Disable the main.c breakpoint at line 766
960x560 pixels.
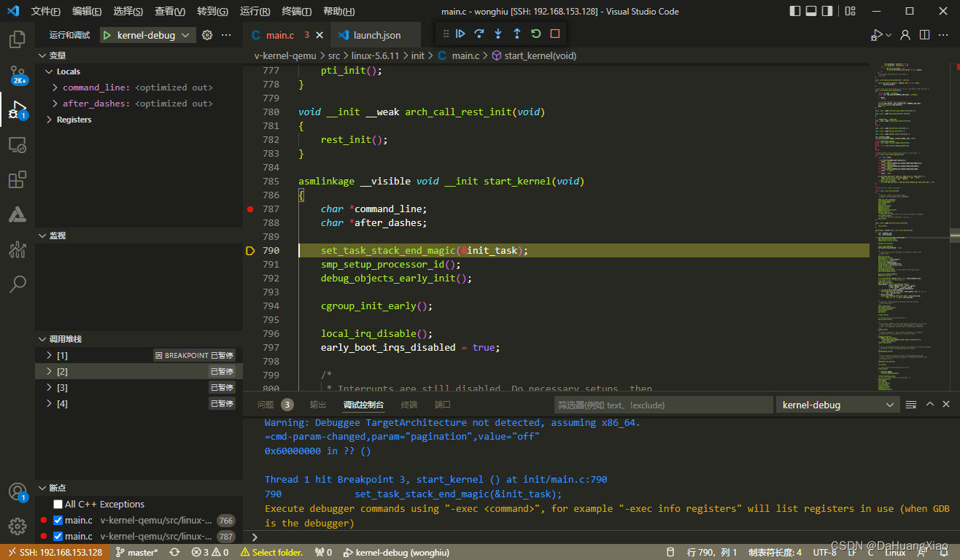(58, 520)
